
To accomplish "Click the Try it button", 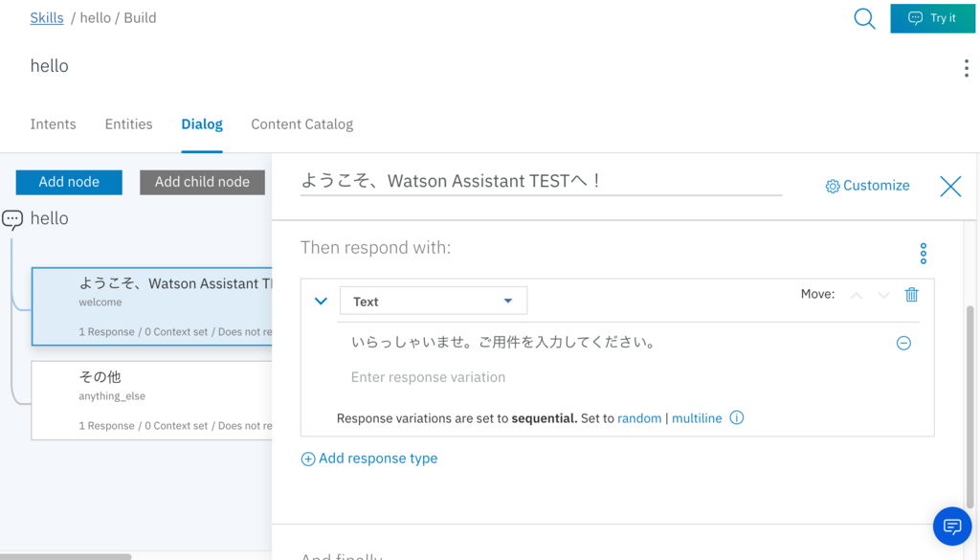I will click(x=932, y=18).
